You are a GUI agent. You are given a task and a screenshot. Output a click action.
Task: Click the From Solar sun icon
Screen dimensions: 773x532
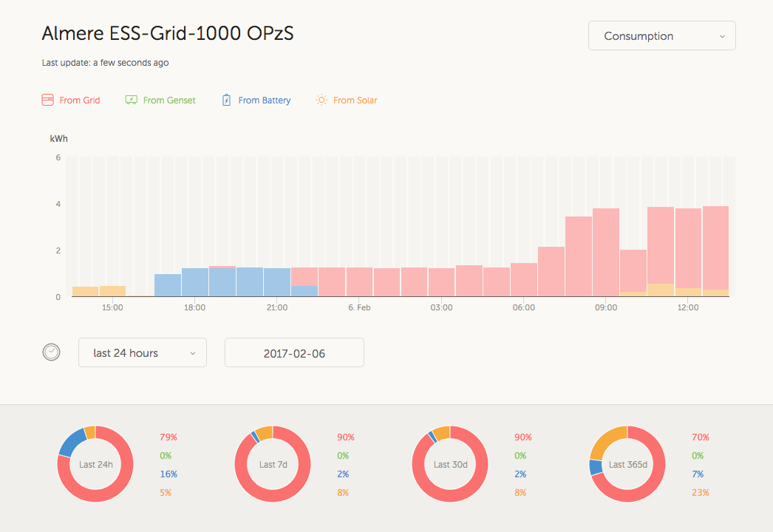tap(321, 100)
